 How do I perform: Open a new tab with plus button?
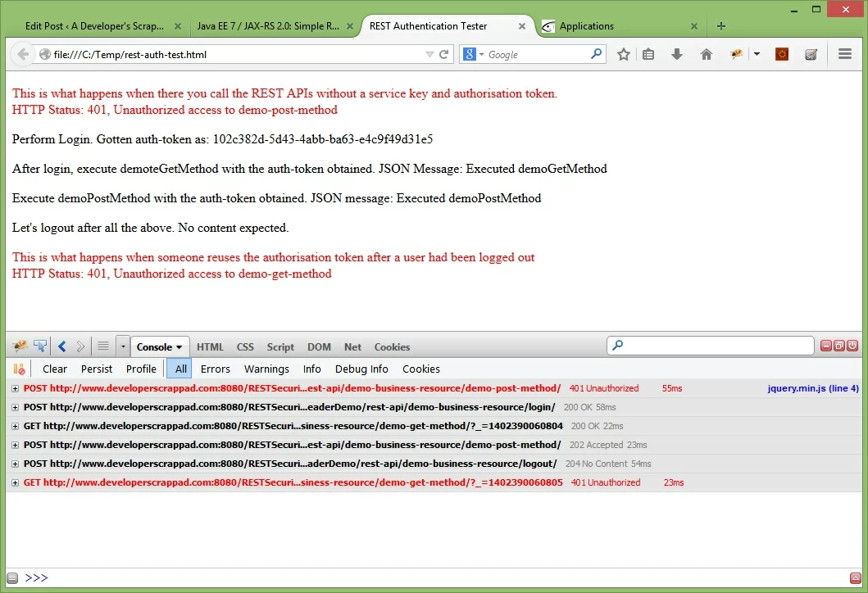point(720,26)
